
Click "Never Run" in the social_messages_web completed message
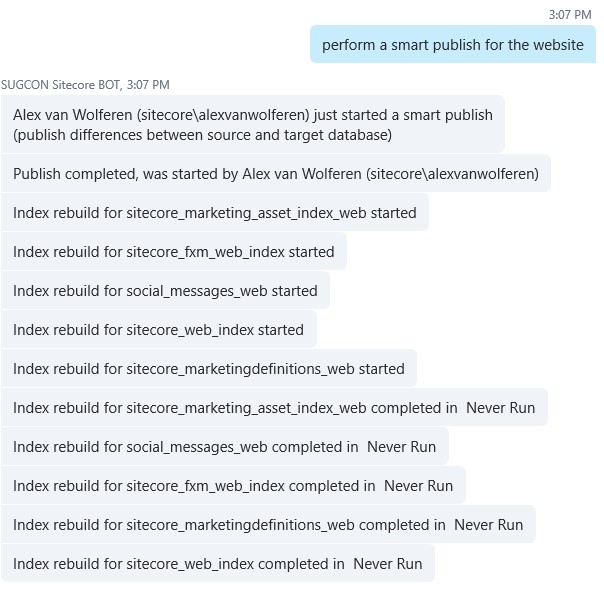pos(401,447)
